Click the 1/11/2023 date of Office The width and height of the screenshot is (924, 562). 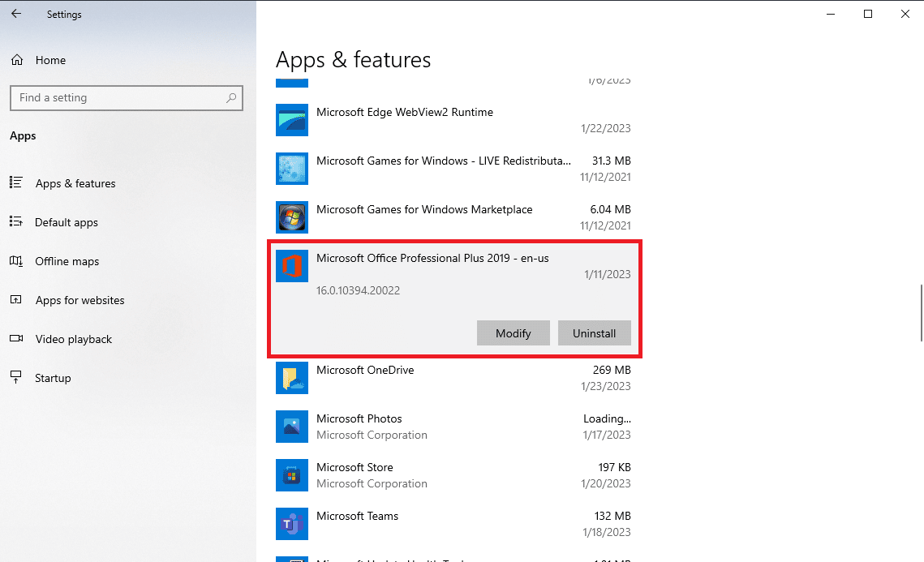[x=608, y=274]
